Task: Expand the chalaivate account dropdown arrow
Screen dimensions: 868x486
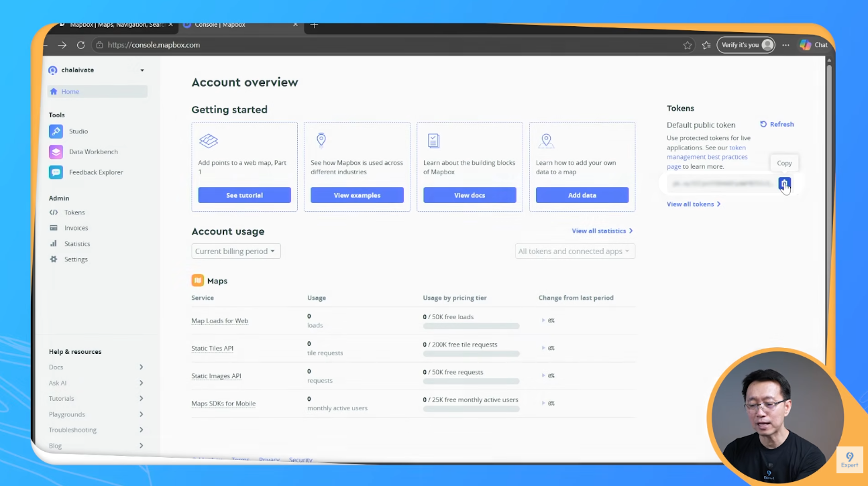Action: 142,70
